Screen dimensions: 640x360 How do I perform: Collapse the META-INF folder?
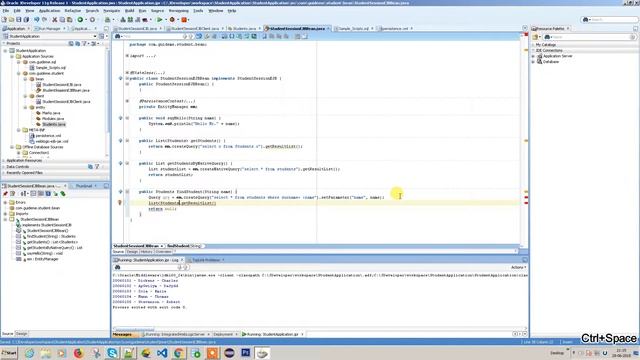(19, 130)
